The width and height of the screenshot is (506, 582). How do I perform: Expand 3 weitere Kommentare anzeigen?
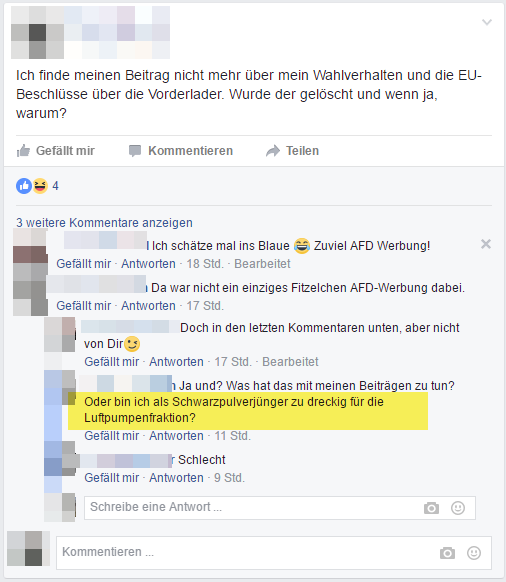tap(104, 223)
